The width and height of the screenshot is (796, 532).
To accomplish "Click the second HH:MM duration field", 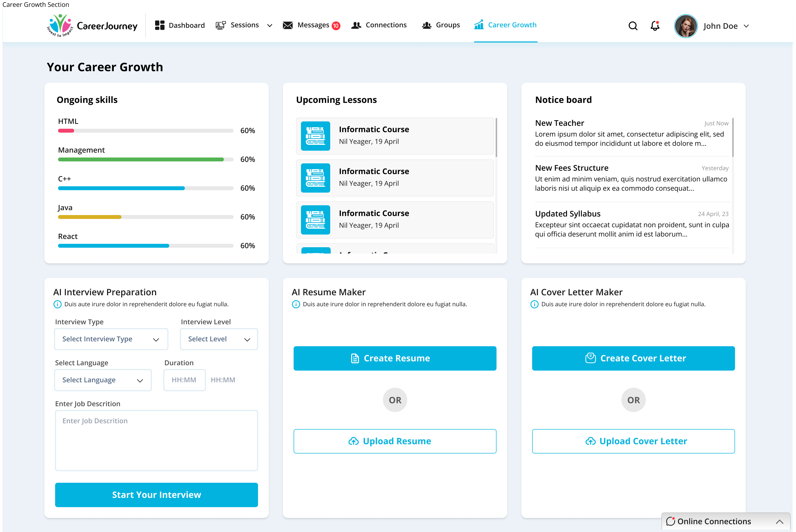I will (223, 380).
